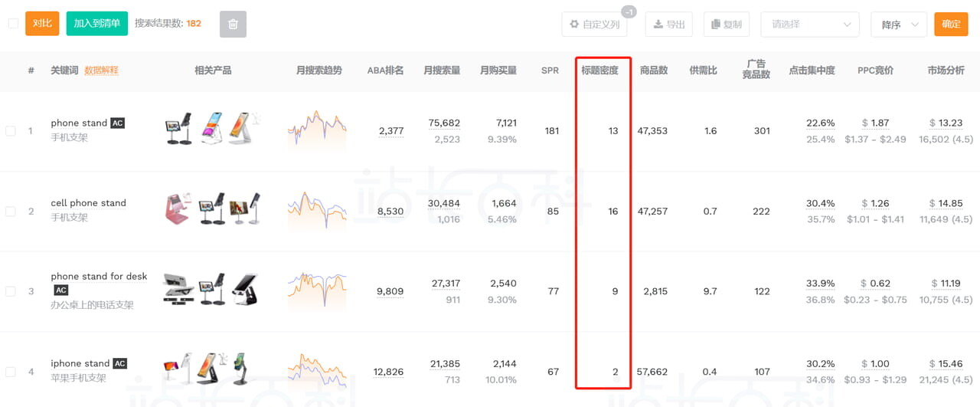Open the 请选择 sort field dropdown
Viewport: 980px width, 407px height.
[x=810, y=25]
